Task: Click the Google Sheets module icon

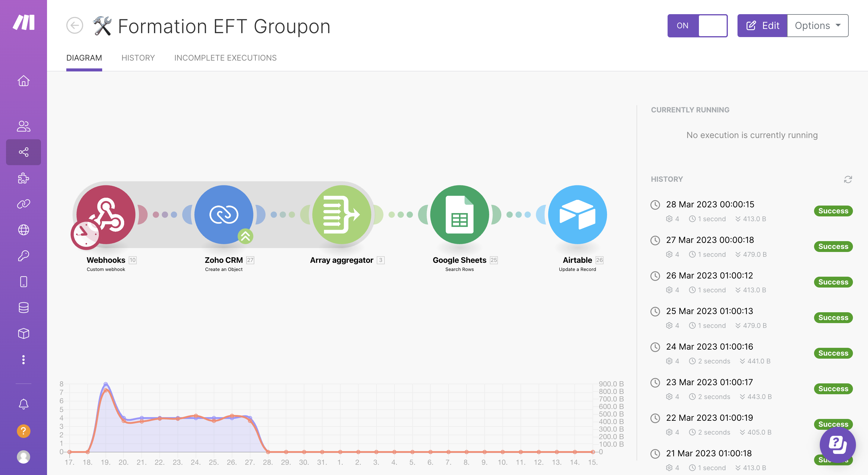Action: tap(460, 215)
